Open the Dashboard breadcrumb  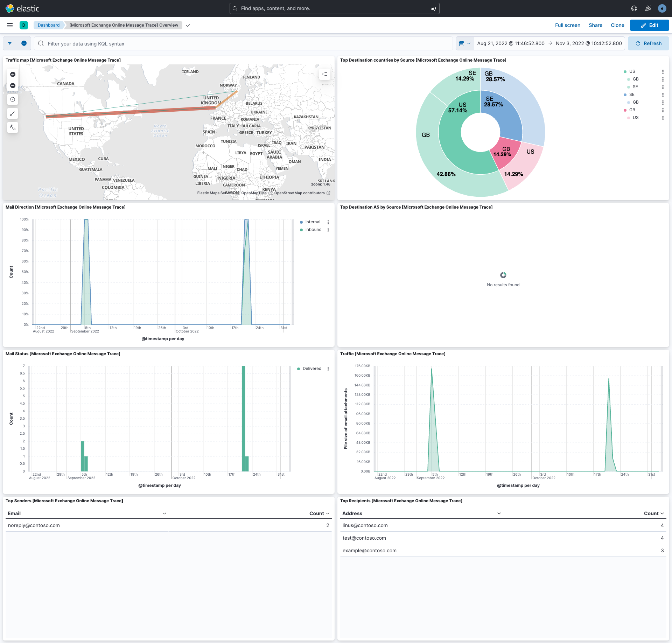click(x=49, y=25)
